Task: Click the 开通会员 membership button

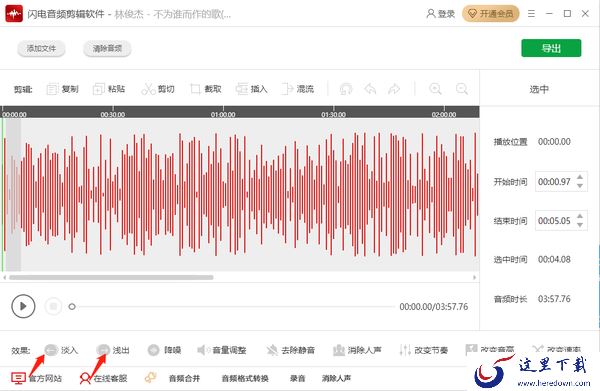Action: pyautogui.click(x=491, y=14)
